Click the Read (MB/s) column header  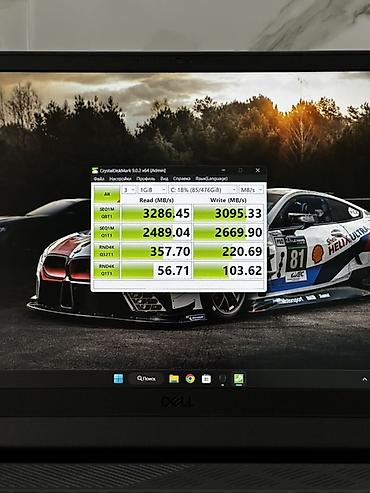156,200
